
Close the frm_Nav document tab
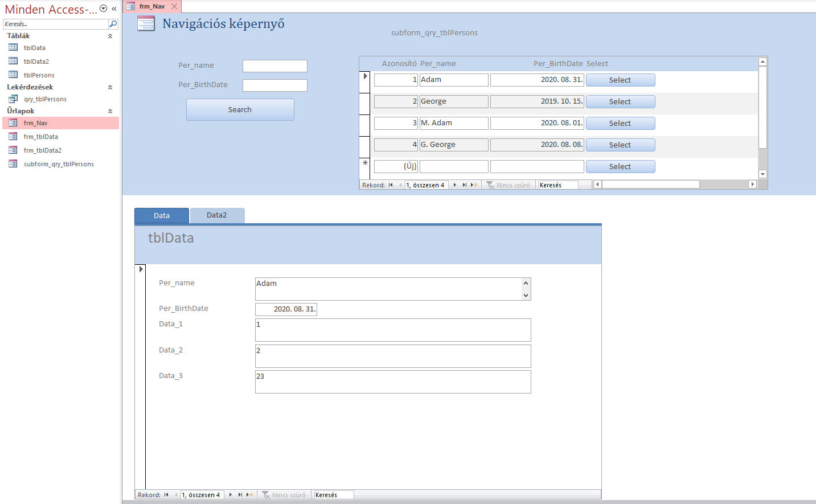coord(174,6)
